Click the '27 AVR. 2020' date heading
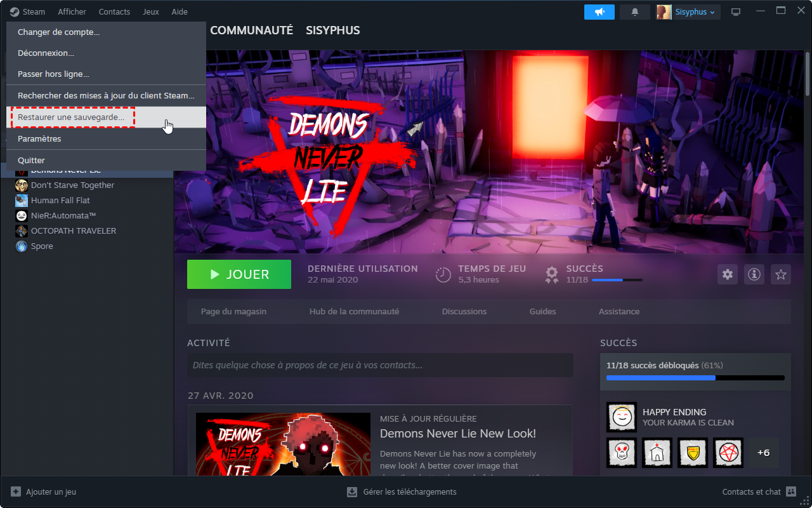 tap(221, 396)
